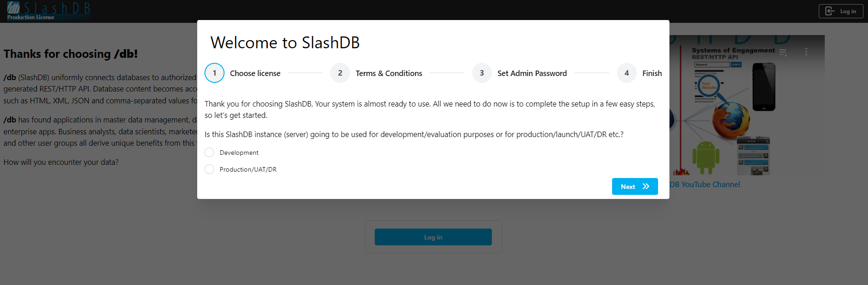Click the SlashDB logo in the header
Screen dimensions: 868x285
pyautogui.click(x=48, y=8)
